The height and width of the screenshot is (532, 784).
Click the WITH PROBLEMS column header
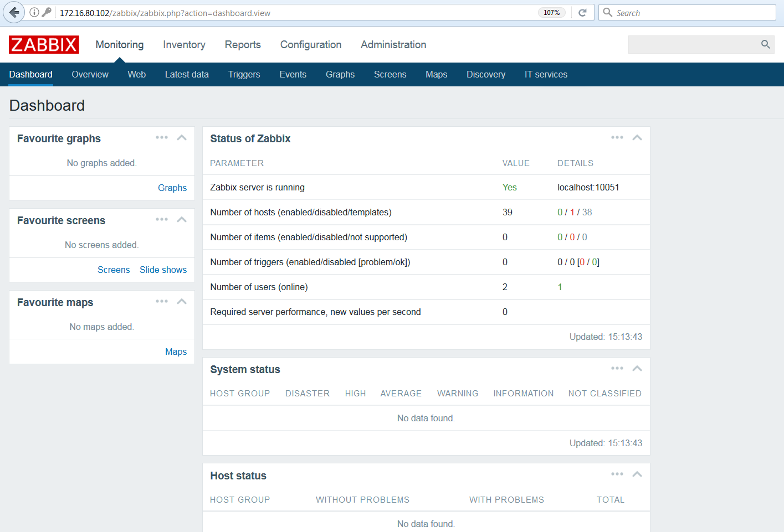[x=506, y=500]
